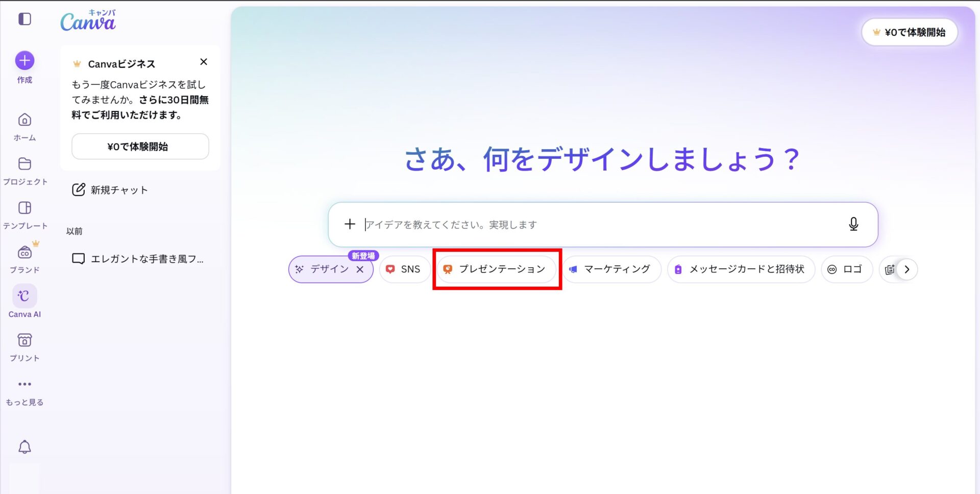Open the Canva logo home link
This screenshot has width=980, height=494.
(88, 20)
